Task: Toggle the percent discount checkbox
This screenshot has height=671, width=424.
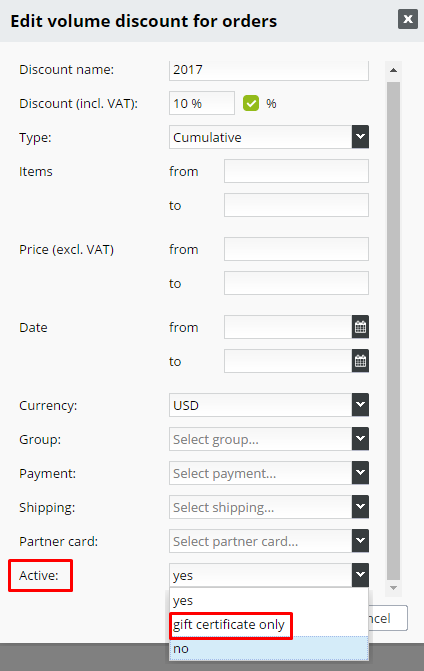Action: point(251,103)
